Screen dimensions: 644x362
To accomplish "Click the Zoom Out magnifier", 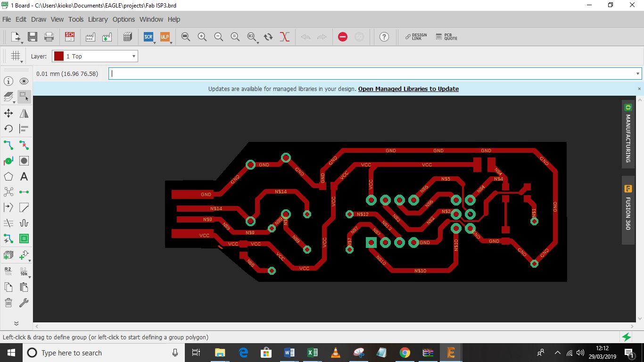I will click(219, 37).
